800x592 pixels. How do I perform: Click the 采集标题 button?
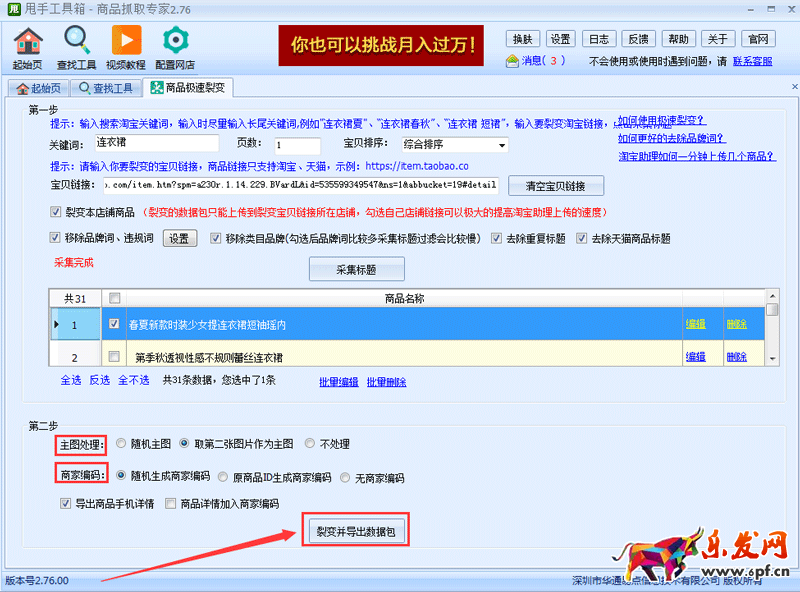[x=356, y=269]
